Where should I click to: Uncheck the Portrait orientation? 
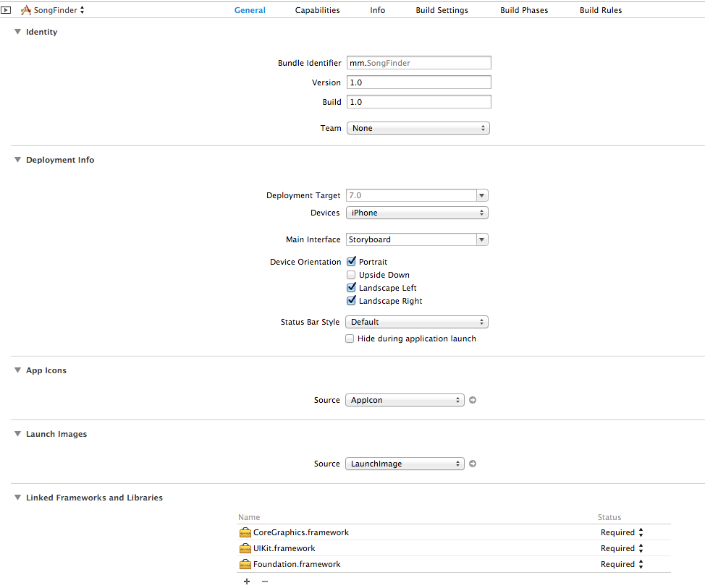(x=351, y=261)
